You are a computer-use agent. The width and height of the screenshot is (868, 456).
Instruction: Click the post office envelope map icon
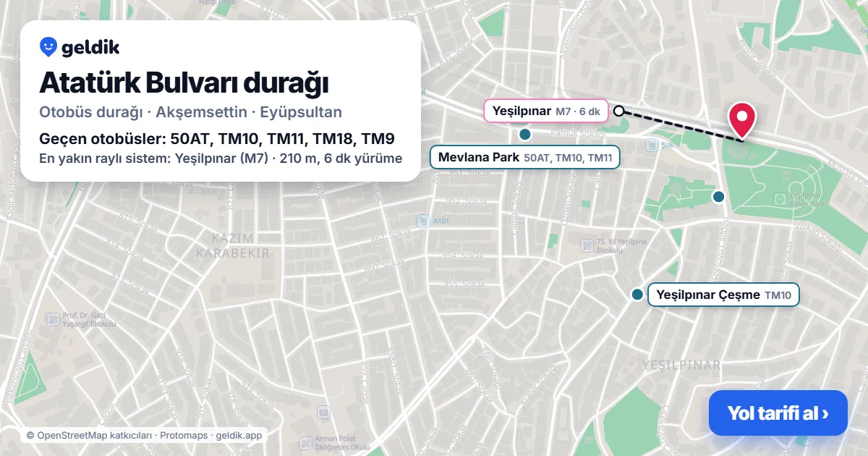pos(323,413)
